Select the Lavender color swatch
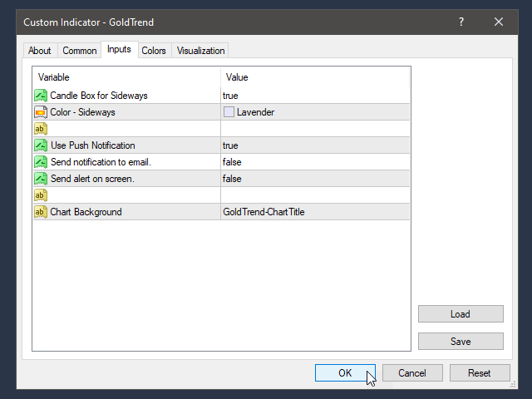 pyautogui.click(x=229, y=112)
